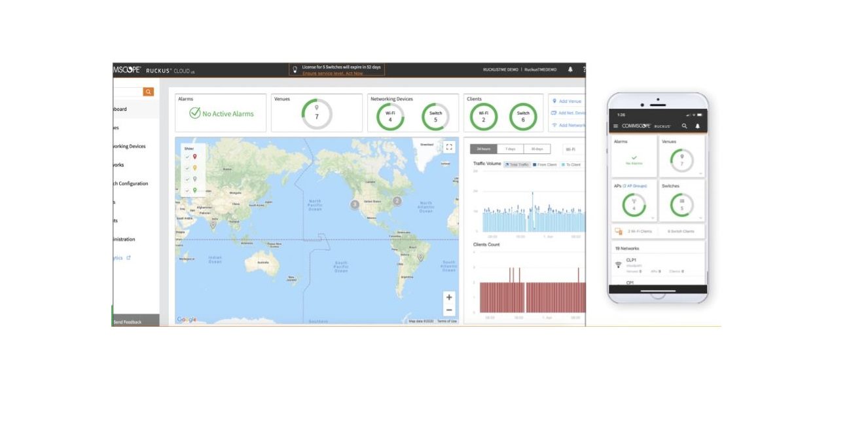This screenshot has height=444, width=868.
Task: Tap the search icon in the mobile app header
Action: click(x=683, y=124)
